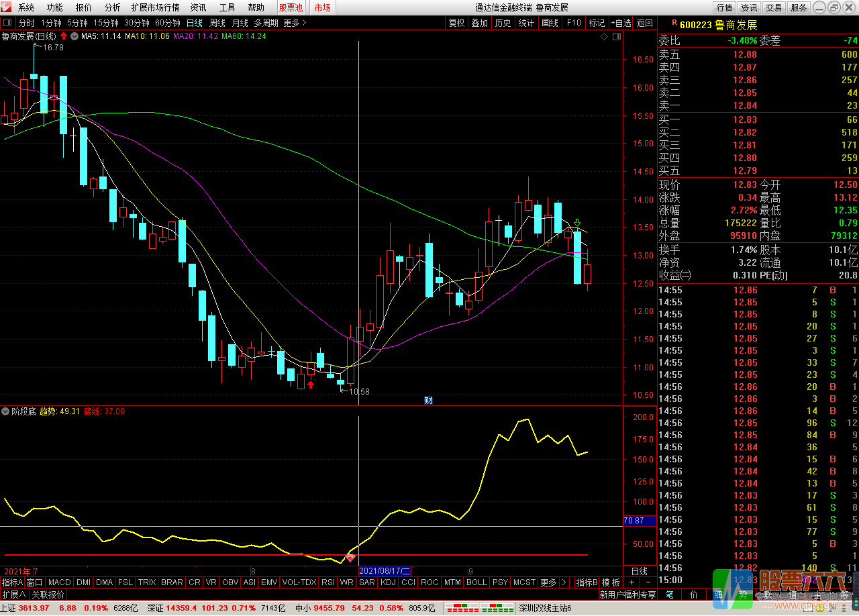The image size is (859, 616).
Task: Toggle the left panel icon beside 分时
Action: (7, 23)
